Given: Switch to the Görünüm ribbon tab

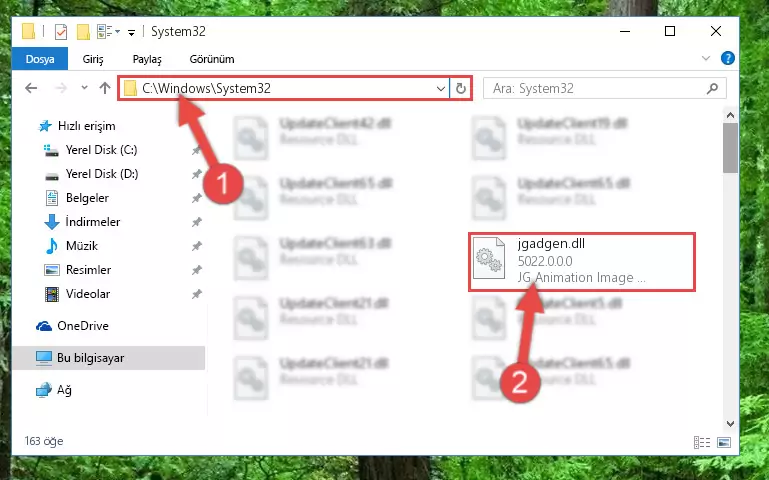Looking at the screenshot, I should [212, 59].
